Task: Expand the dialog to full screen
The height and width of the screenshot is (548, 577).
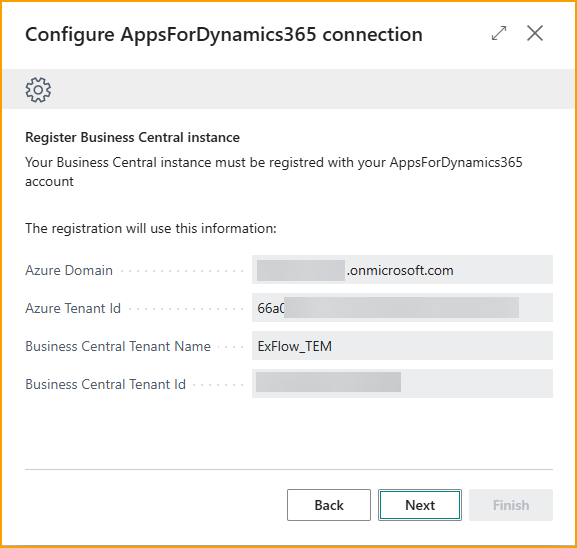Action: tap(499, 33)
